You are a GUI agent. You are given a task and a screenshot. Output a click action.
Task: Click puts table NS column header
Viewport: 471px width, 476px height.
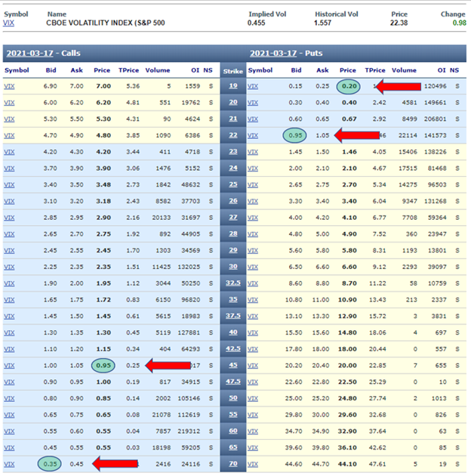[454, 70]
